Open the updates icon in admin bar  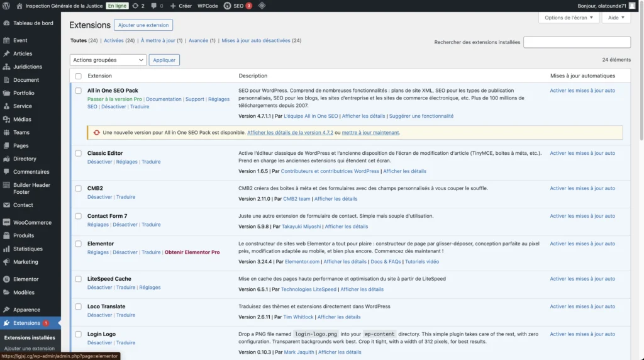135,6
